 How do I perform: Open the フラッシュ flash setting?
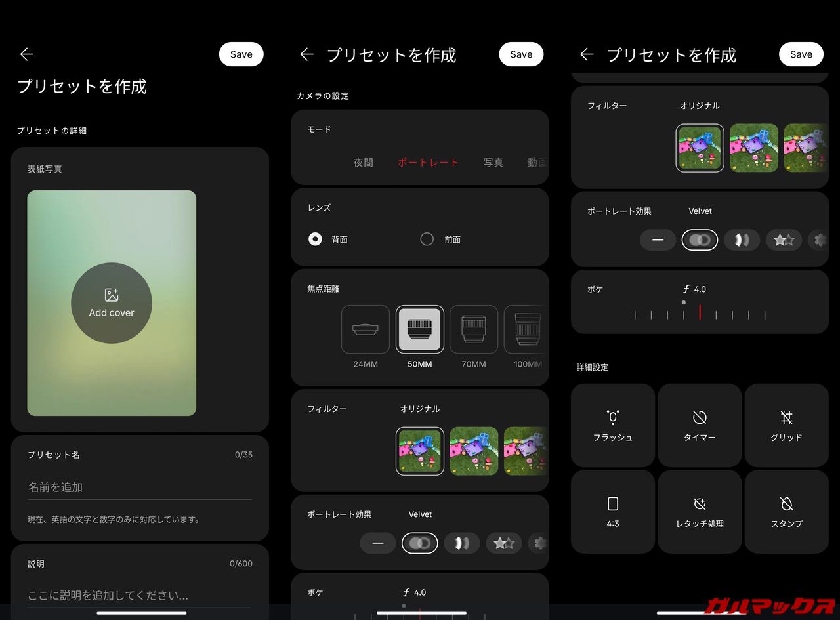613,425
